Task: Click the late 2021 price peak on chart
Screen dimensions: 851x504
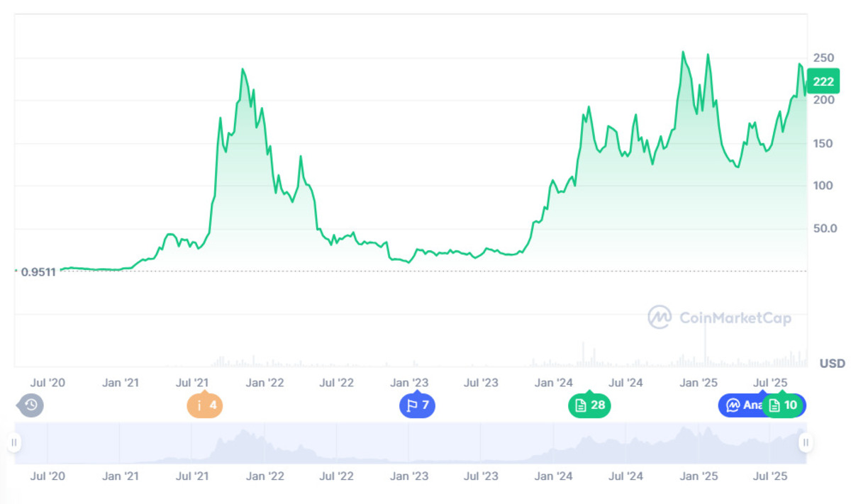Action: coord(243,69)
